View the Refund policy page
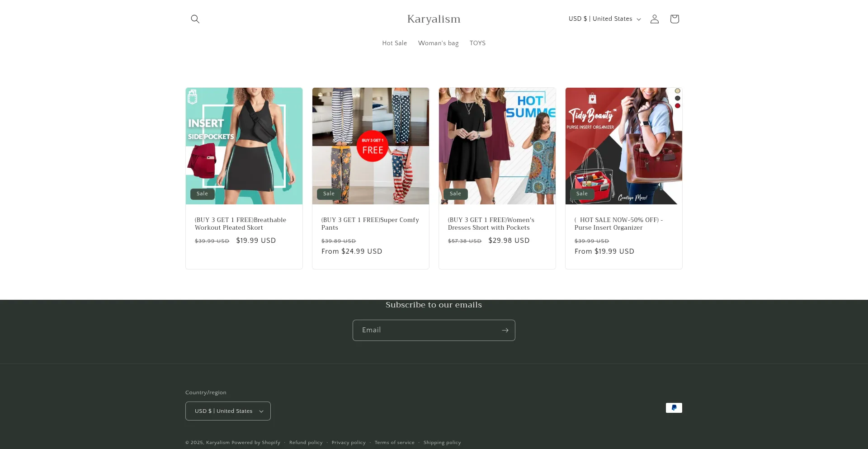Viewport: 868px width, 449px height. pos(306,443)
